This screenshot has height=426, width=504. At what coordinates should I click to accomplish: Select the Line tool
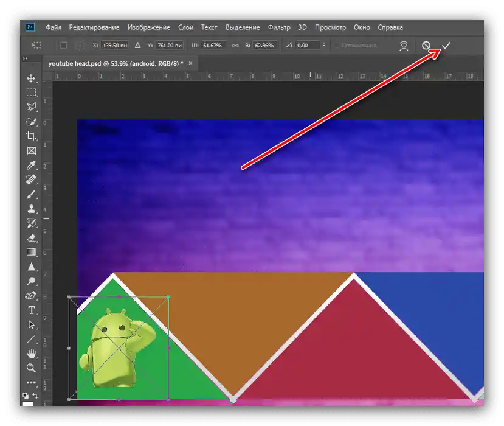[31, 339]
